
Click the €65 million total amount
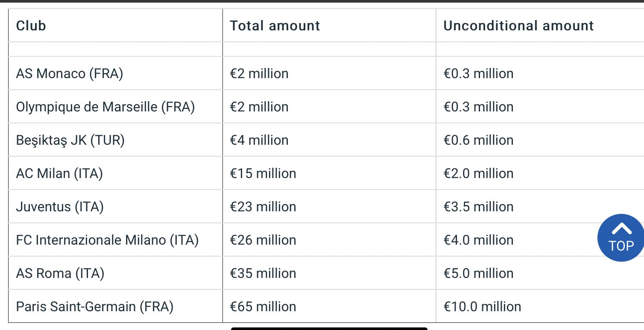point(263,307)
